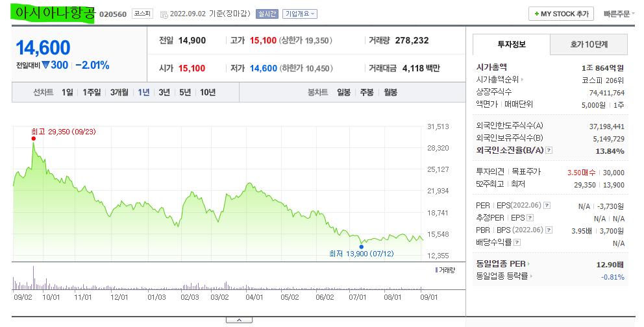
Task: Click the 동일업종 등락률 link
Action: (504, 276)
